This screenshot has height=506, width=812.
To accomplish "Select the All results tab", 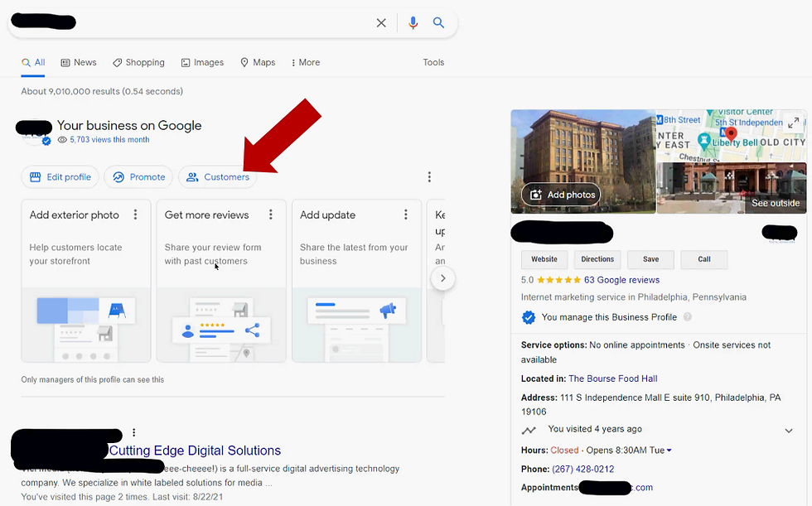I will [33, 63].
